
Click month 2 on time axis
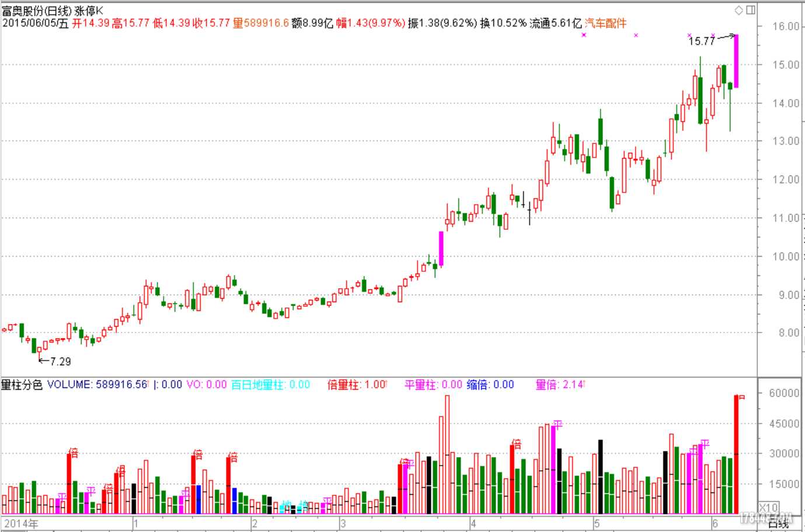coord(255,523)
